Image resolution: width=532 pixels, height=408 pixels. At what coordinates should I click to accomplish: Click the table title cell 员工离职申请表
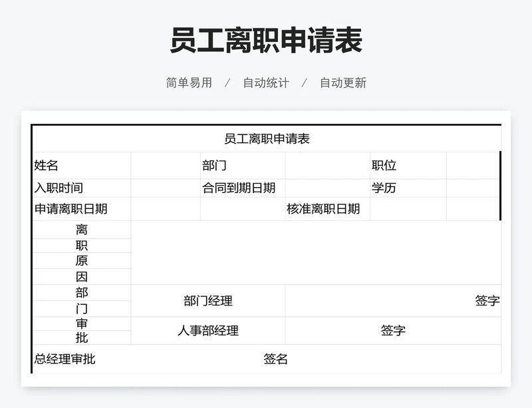click(267, 138)
